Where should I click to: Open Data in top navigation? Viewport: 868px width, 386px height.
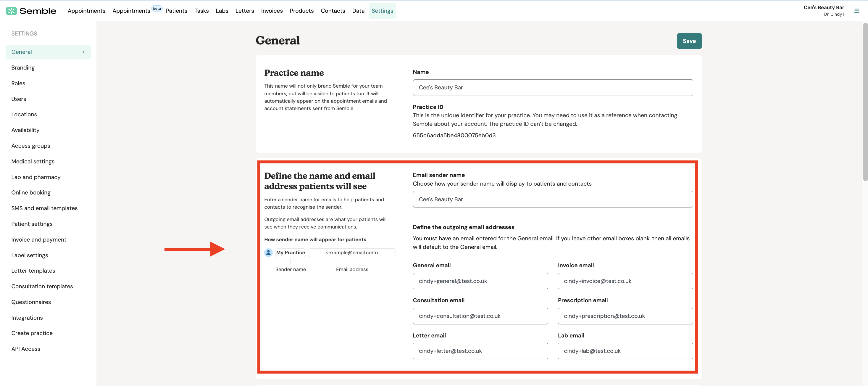tap(358, 11)
